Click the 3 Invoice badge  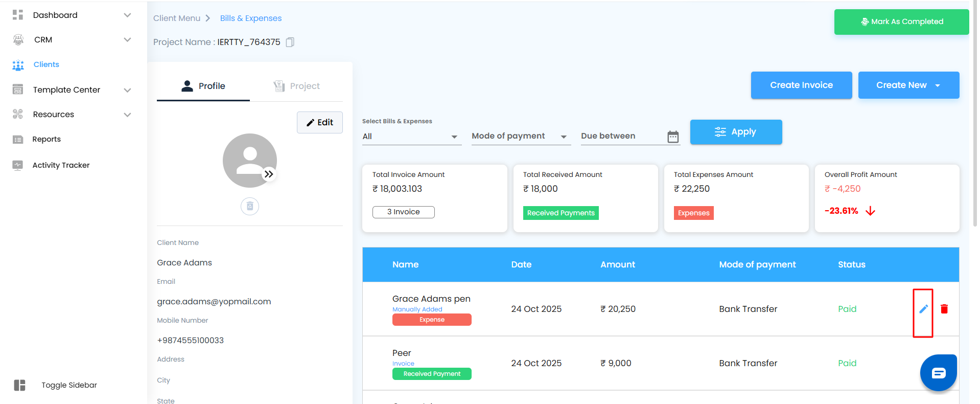click(403, 212)
